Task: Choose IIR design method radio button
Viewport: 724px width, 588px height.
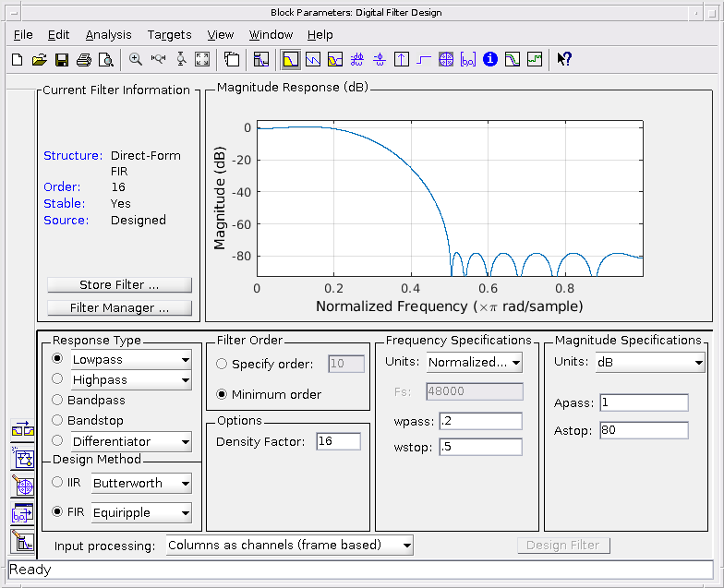Action: tap(57, 482)
